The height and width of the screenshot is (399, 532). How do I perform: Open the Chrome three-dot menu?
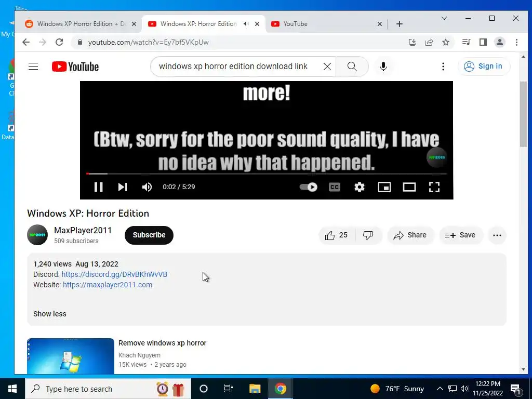click(516, 42)
